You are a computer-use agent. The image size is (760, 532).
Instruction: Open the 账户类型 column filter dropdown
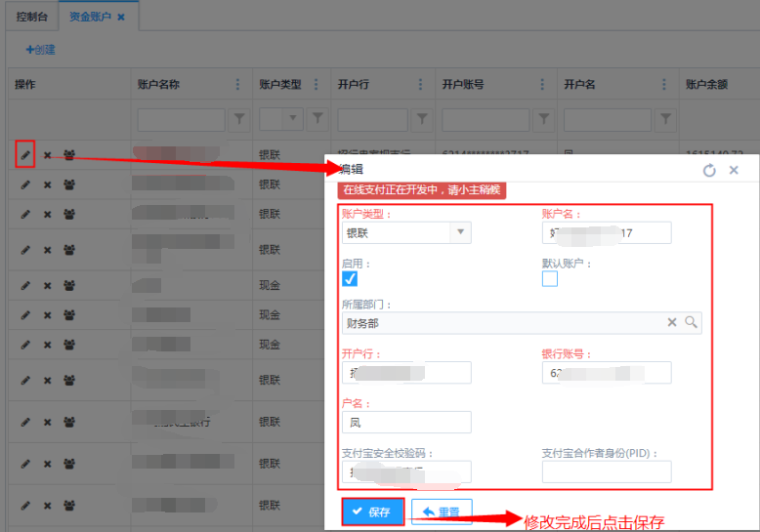click(x=292, y=119)
